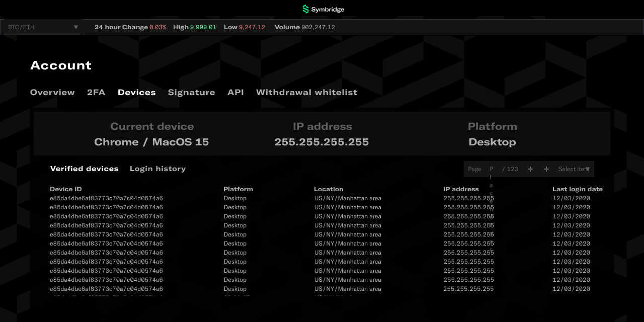Click the Symbridge brand name text
The width and height of the screenshot is (644, 322).
(x=328, y=10)
